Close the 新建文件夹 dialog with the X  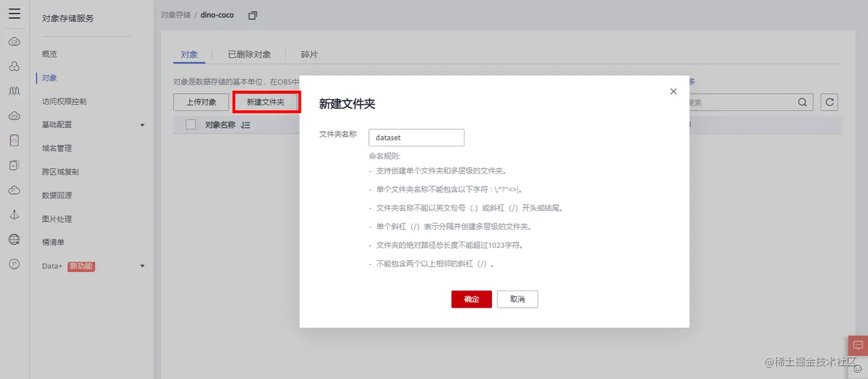[673, 91]
